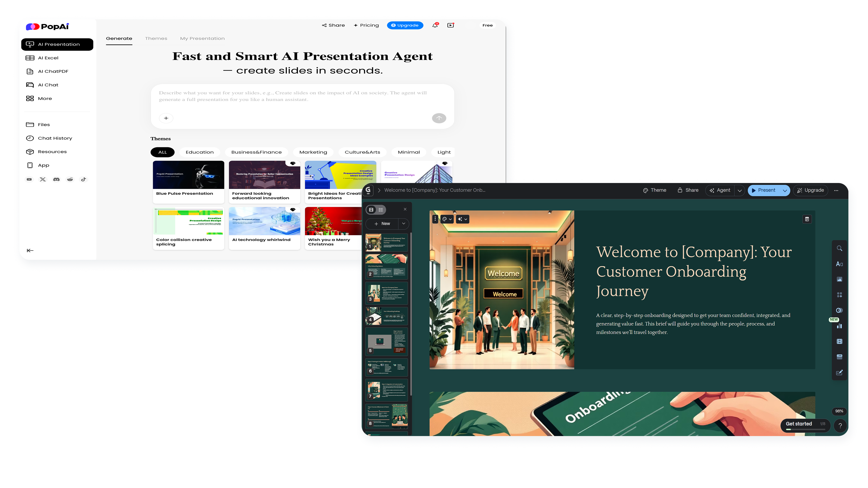Open the My Presentation tab
This screenshot has width=868, height=488.
(202, 38)
